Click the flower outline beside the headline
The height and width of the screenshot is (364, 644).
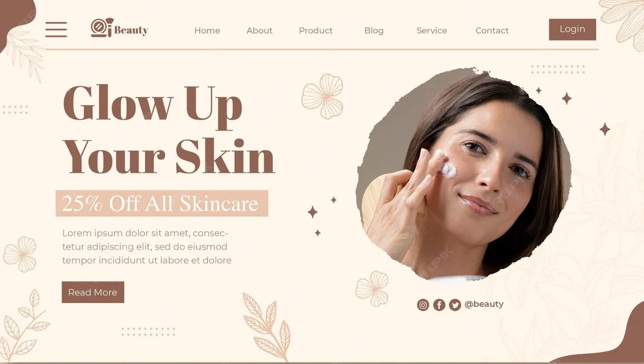pyautogui.click(x=322, y=96)
